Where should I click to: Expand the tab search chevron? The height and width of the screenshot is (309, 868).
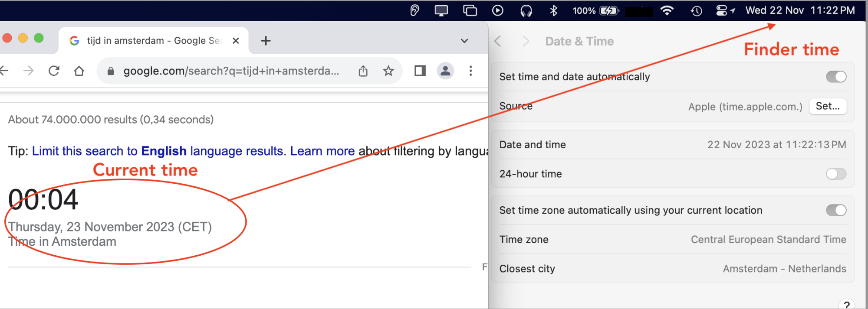pyautogui.click(x=464, y=41)
